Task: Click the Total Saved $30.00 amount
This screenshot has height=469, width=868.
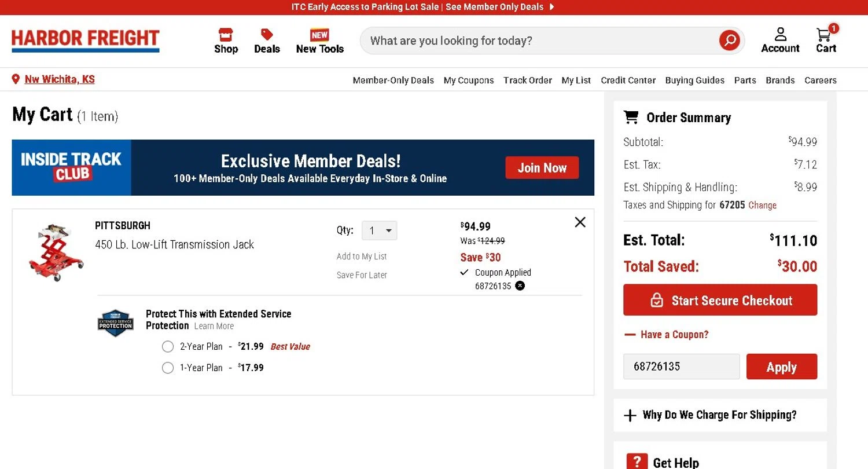Action: [797, 266]
